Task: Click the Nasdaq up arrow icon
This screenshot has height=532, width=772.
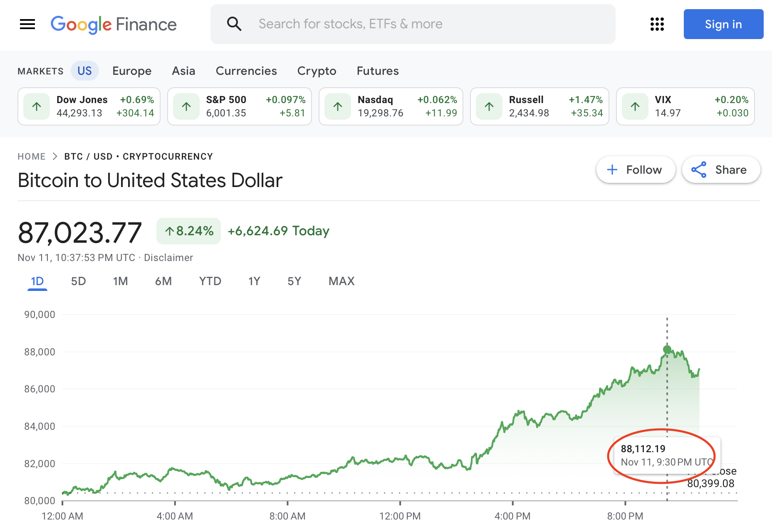Action: coord(338,106)
